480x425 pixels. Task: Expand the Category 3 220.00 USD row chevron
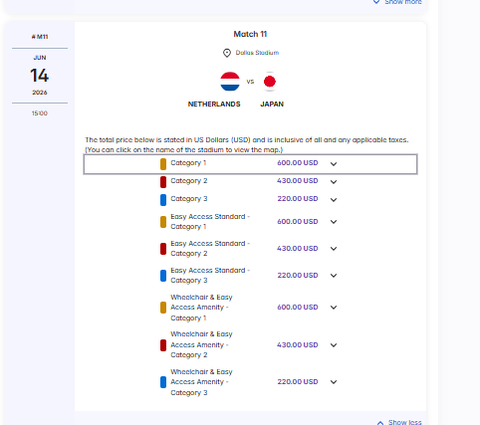click(x=334, y=200)
